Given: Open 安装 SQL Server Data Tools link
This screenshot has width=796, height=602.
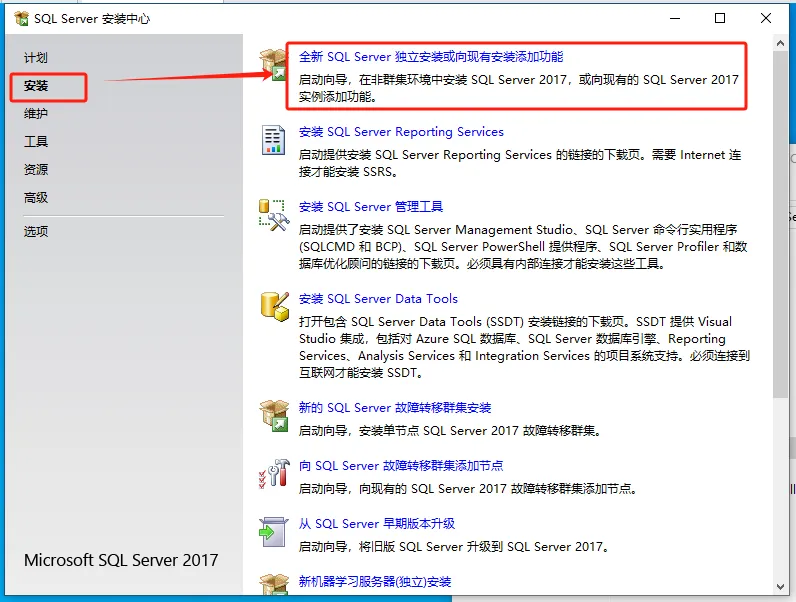Looking at the screenshot, I should (378, 299).
